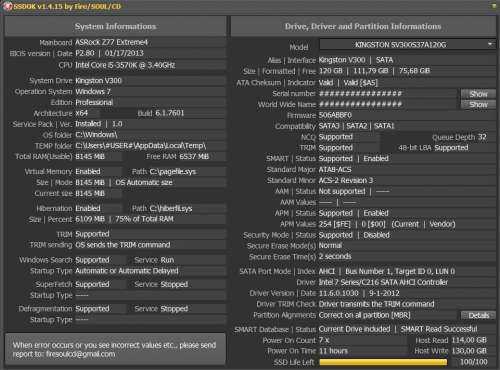Click the Firmware value 506ABBF0
Viewport: 500px width, 370px height.
tap(335, 115)
